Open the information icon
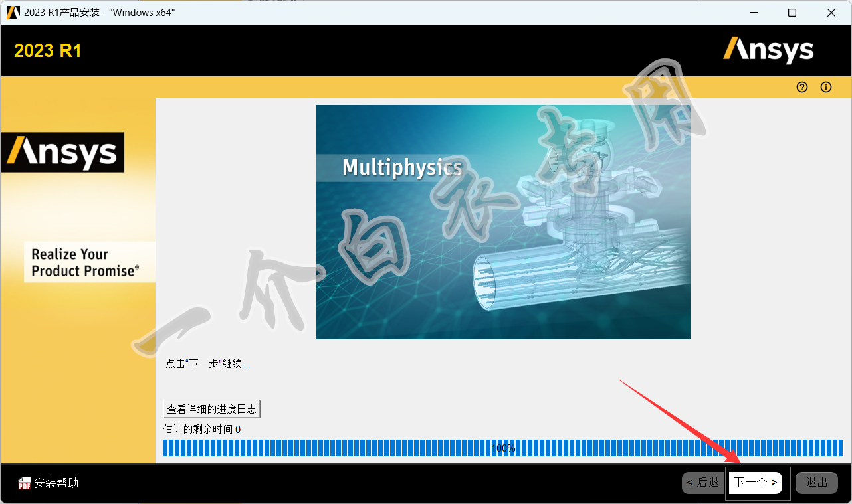 (x=826, y=87)
